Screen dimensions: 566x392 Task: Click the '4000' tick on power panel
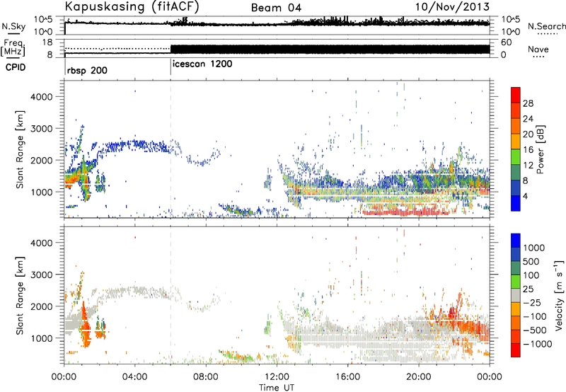[42, 97]
